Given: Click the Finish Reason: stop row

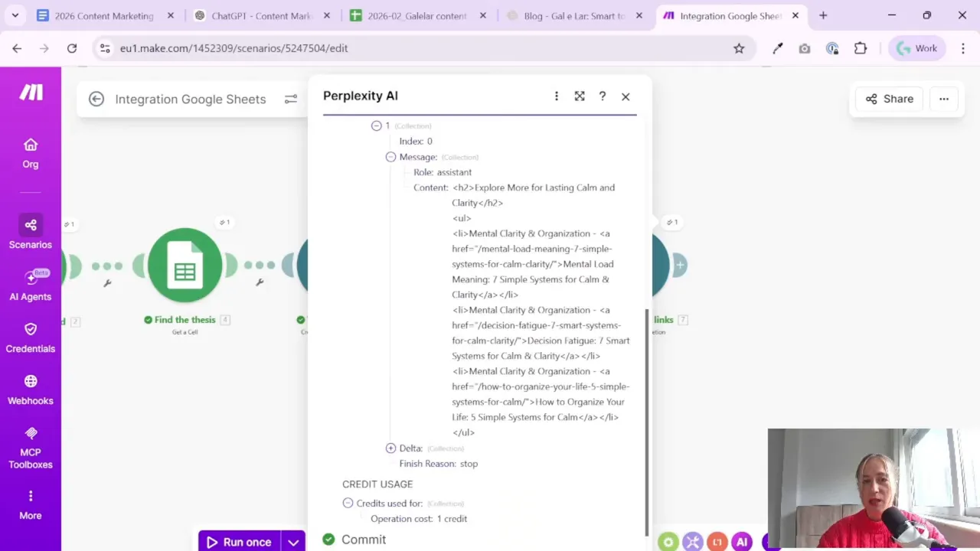Looking at the screenshot, I should tap(439, 464).
